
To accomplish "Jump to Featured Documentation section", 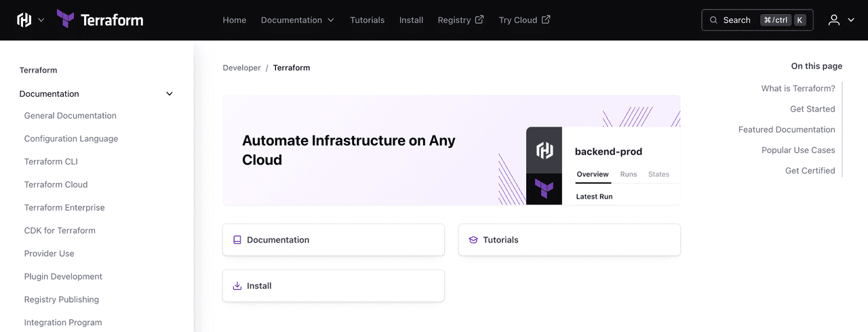I will (787, 129).
